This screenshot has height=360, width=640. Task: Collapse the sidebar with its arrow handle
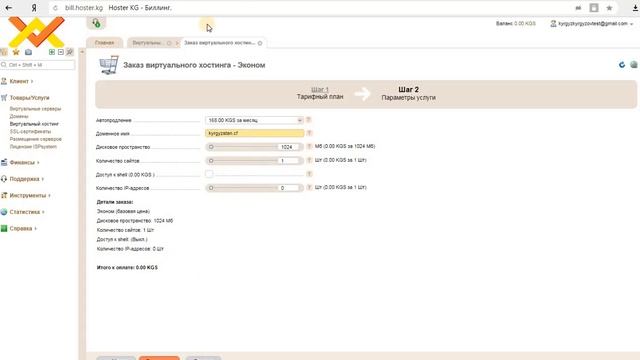pos(82,52)
